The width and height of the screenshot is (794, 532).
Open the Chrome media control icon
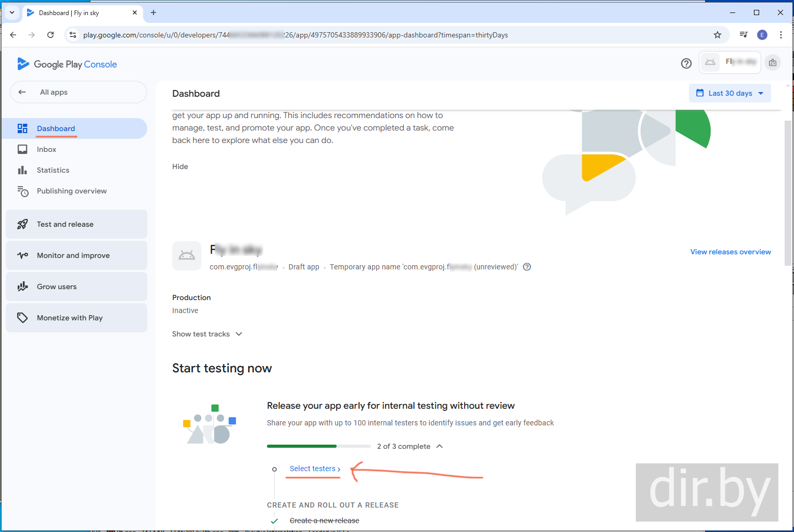[744, 35]
